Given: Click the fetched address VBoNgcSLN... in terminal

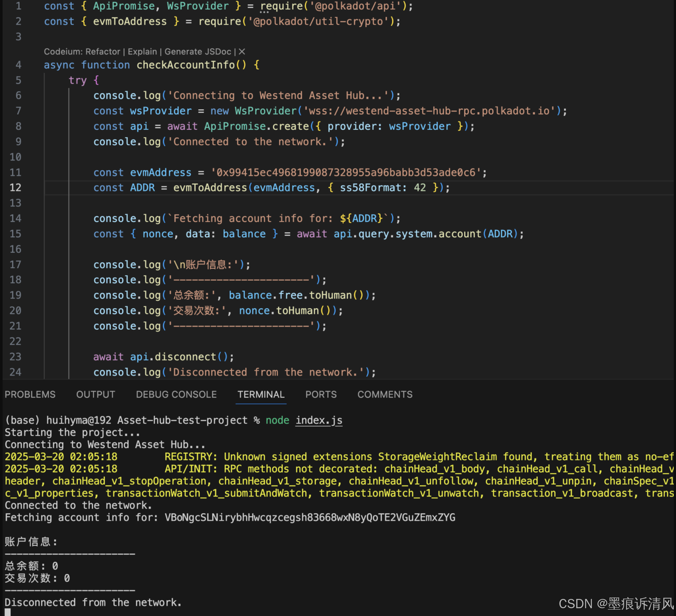Looking at the screenshot, I should pyautogui.click(x=310, y=517).
